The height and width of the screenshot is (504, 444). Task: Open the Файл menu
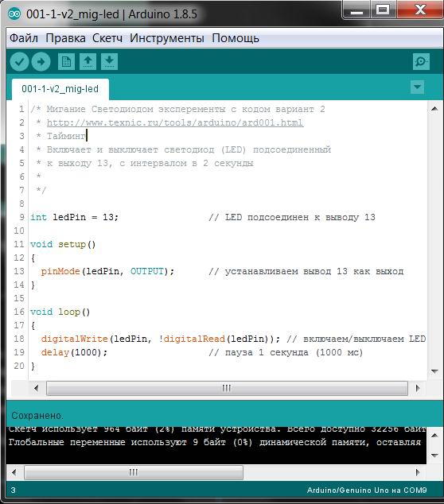point(24,38)
